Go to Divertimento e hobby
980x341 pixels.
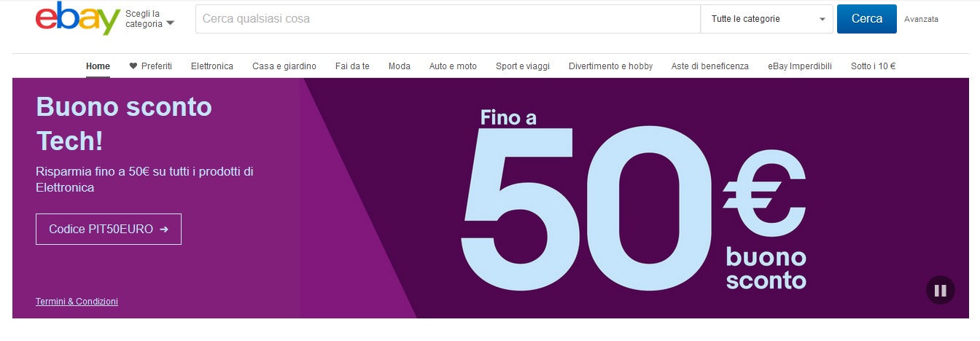pos(611,66)
